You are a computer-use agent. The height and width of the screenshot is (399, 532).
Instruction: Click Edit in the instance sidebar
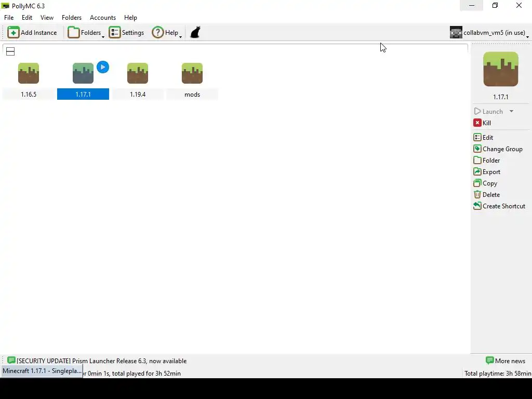484,137
